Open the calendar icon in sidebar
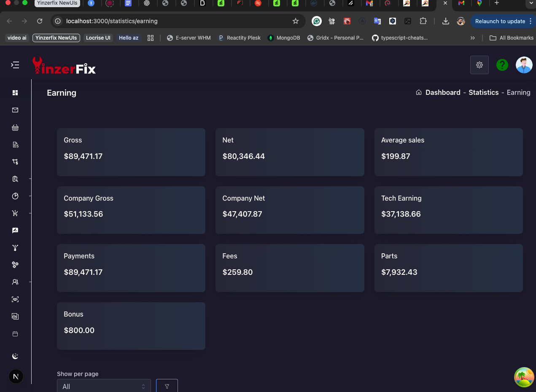This screenshot has height=392, width=536. [x=15, y=334]
